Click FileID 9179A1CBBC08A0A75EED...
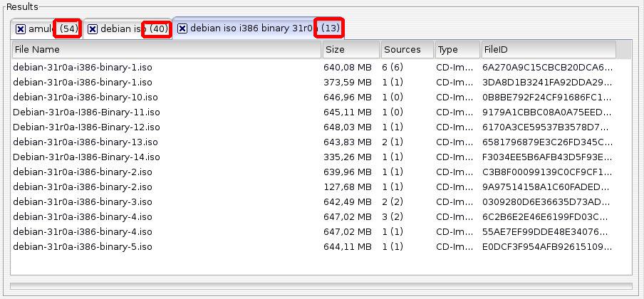The image size is (644, 299). [x=548, y=112]
